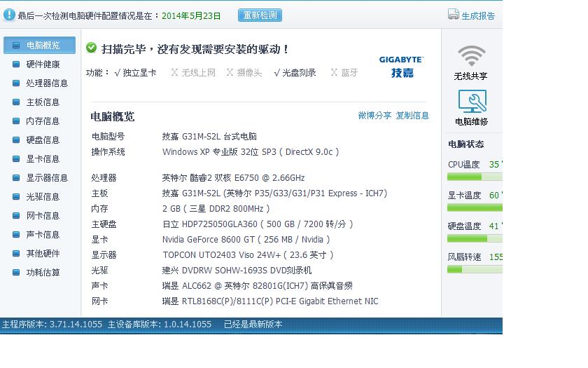The height and width of the screenshot is (368, 588).
Task: Click the icon beside 内存信息
Action: point(16,121)
